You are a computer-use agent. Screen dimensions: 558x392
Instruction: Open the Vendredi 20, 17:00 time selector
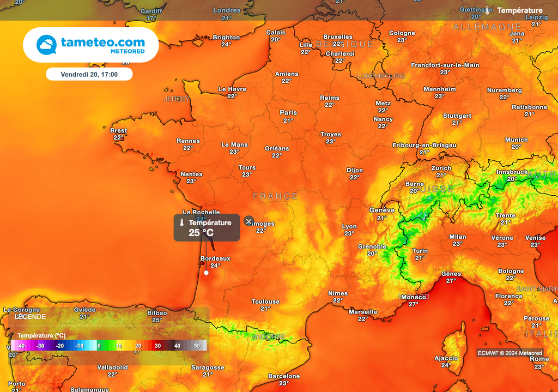point(89,74)
